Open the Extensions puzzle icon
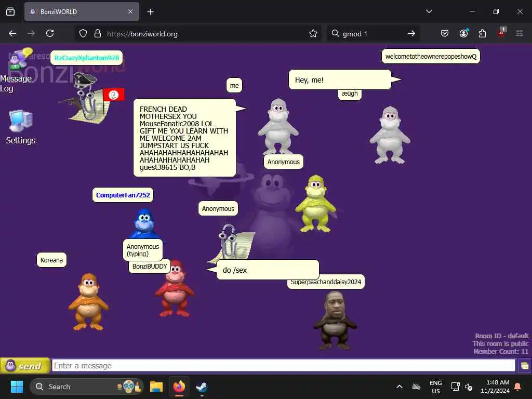532x399 pixels. pos(482,33)
